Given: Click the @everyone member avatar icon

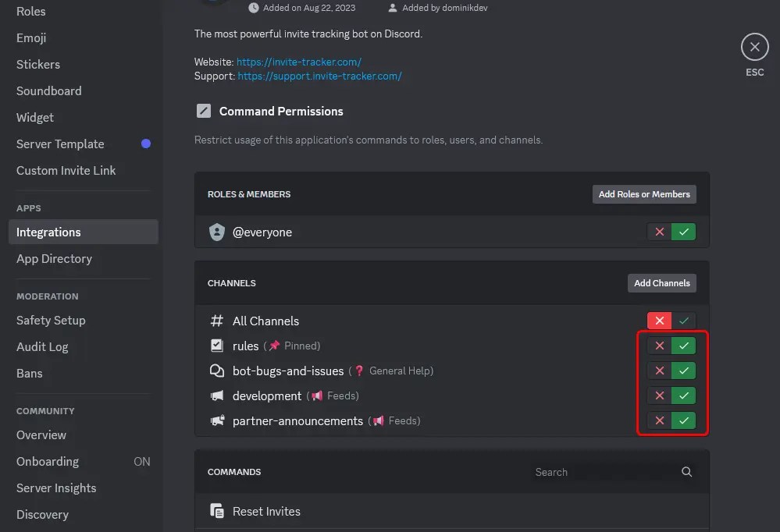Looking at the screenshot, I should coord(216,232).
